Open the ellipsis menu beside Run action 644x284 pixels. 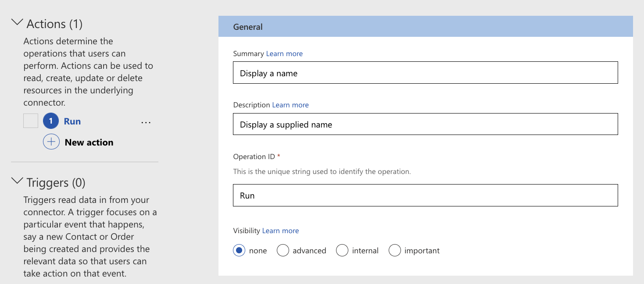(x=146, y=122)
